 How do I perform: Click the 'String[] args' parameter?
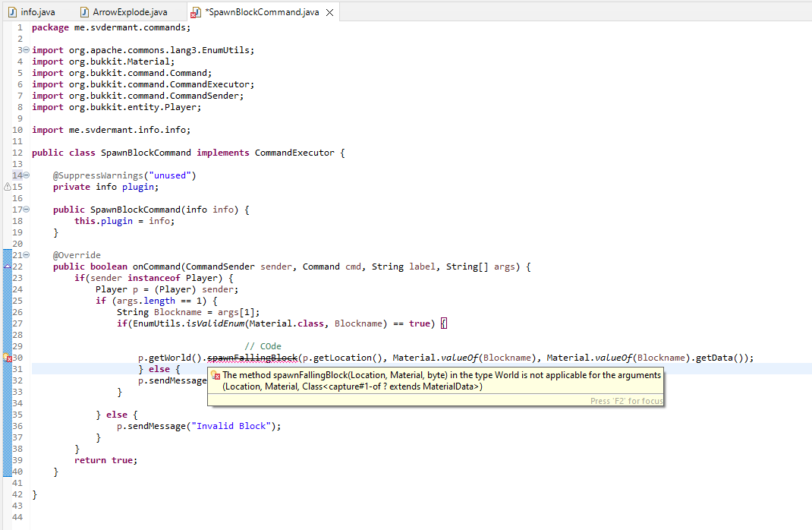[480, 267]
